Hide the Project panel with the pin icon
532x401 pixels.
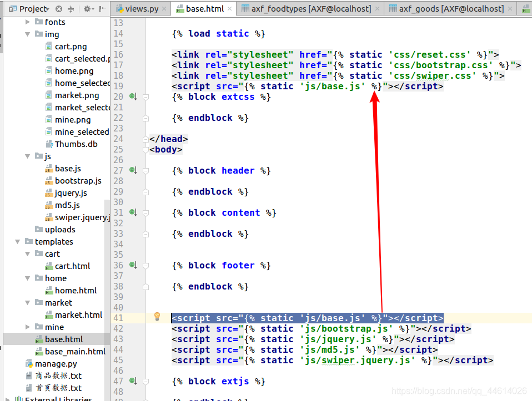[x=103, y=9]
